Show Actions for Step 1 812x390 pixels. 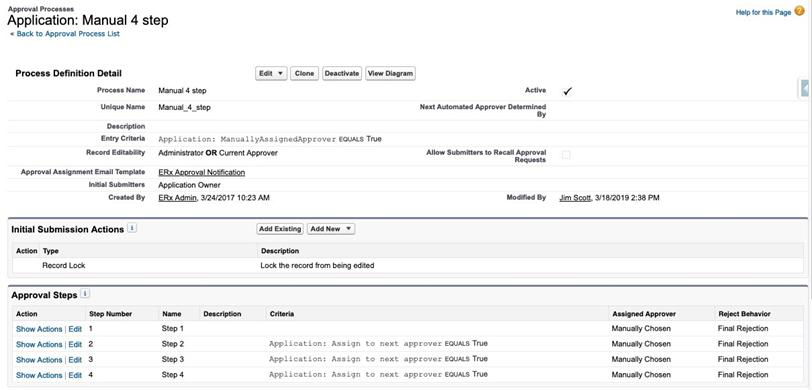tap(39, 329)
